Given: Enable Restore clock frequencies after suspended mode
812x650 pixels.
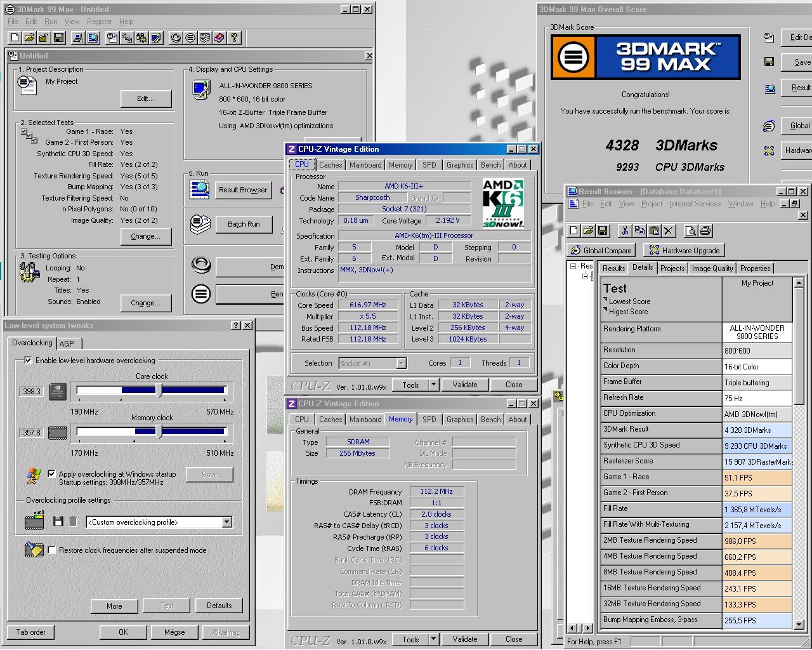Looking at the screenshot, I should 52,550.
